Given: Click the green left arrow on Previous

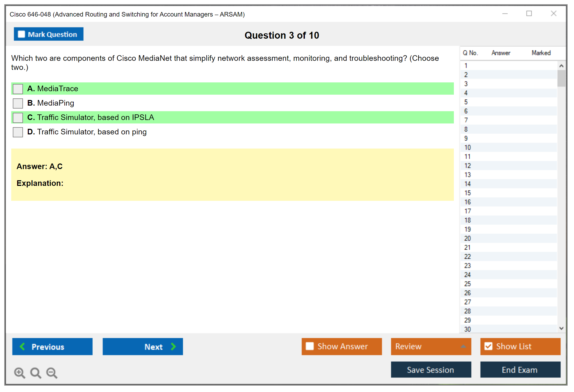Looking at the screenshot, I should 22,346.
